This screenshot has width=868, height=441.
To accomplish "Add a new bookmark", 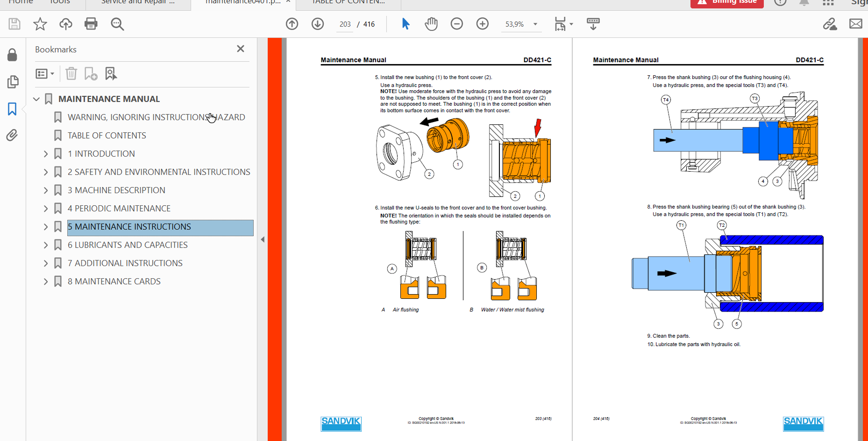I will coord(91,74).
